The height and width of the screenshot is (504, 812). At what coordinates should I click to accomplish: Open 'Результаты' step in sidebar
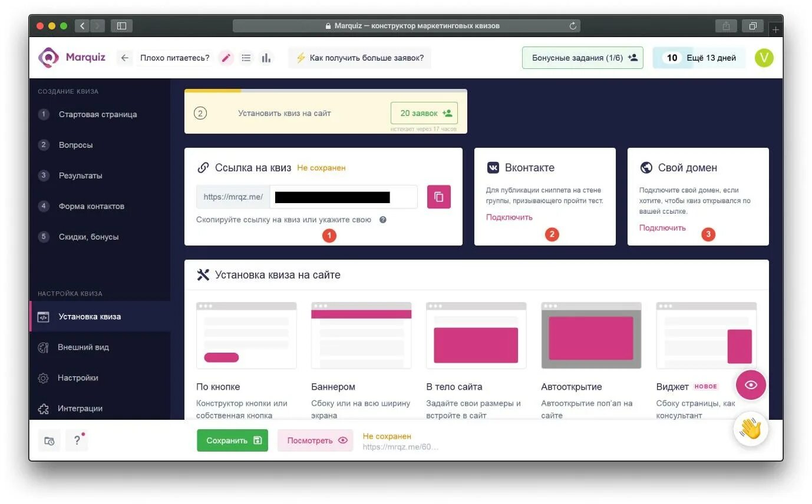80,175
